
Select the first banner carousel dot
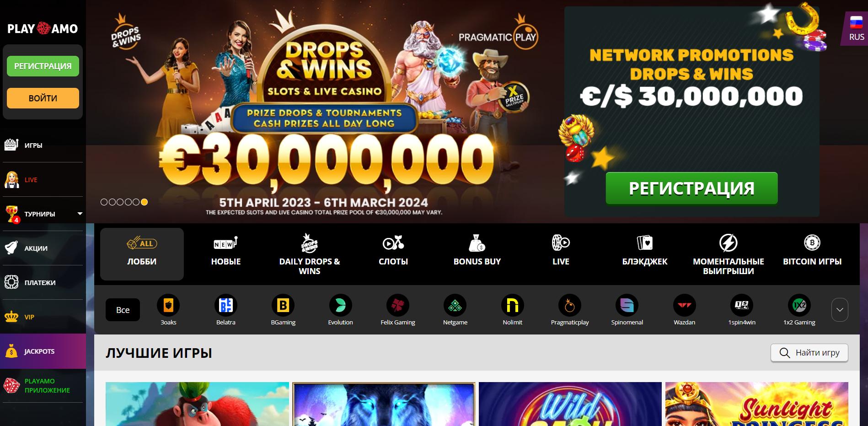click(104, 202)
